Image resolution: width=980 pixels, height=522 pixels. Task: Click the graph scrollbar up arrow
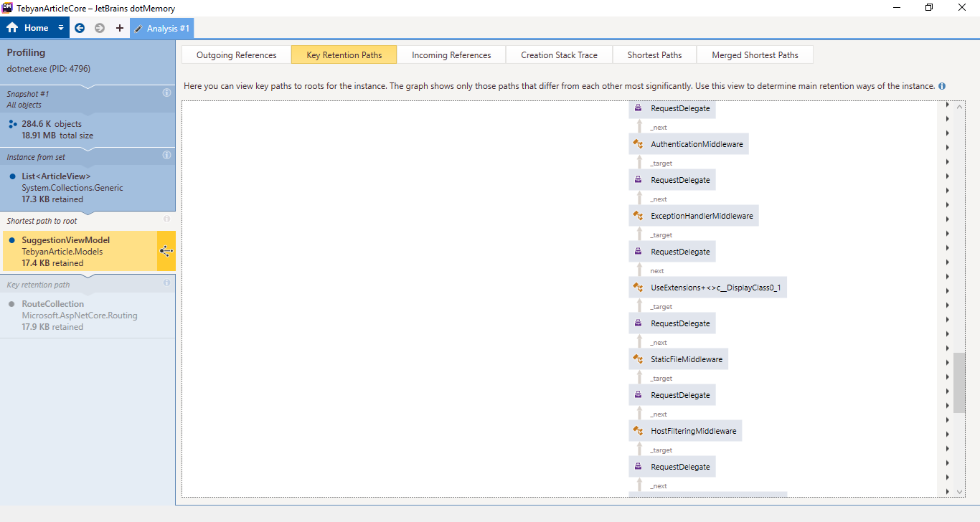pos(959,107)
